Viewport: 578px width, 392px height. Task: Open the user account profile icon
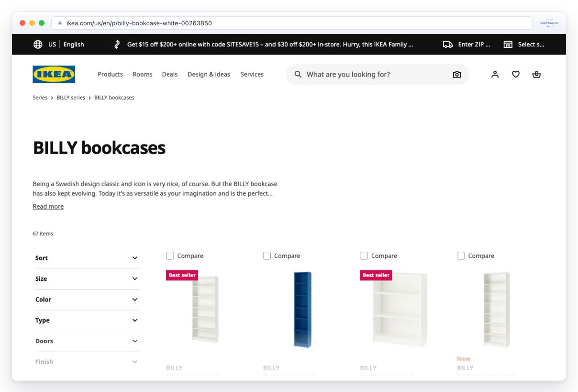[x=495, y=74]
